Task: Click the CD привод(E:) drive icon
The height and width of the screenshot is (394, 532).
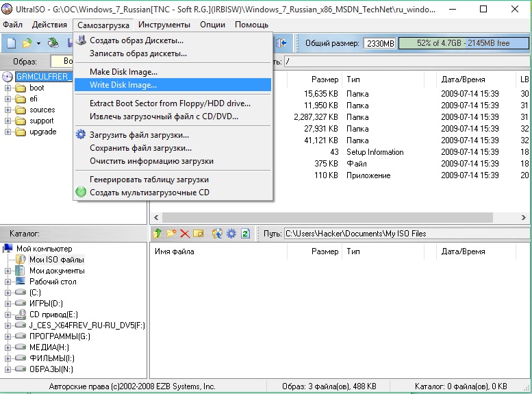Action: 21,315
